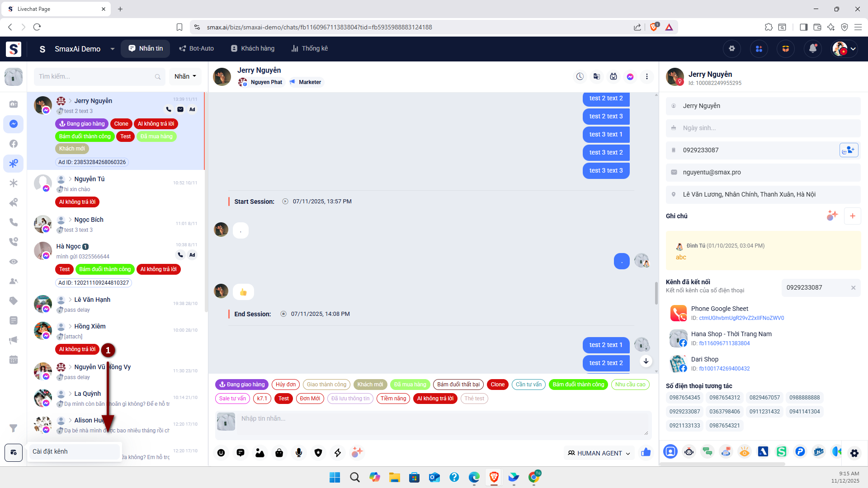Expand the SmaxAi Demo workspace dropdown
The width and height of the screenshot is (868, 488).
tap(112, 49)
